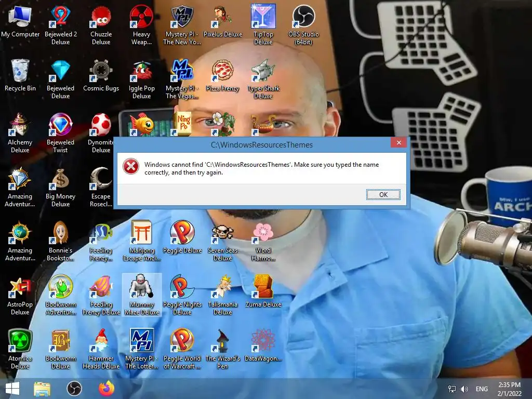The image size is (532, 399).
Task: Close the C:\WindowsResourcesThemes error dialog
Action: click(398, 142)
